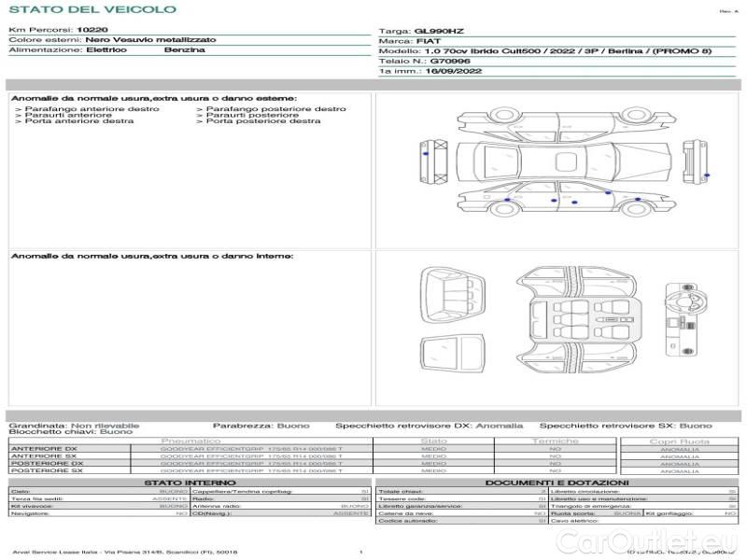Click the Pneumatico column header
Screen dimensions: 747x560
pyautogui.click(x=191, y=441)
